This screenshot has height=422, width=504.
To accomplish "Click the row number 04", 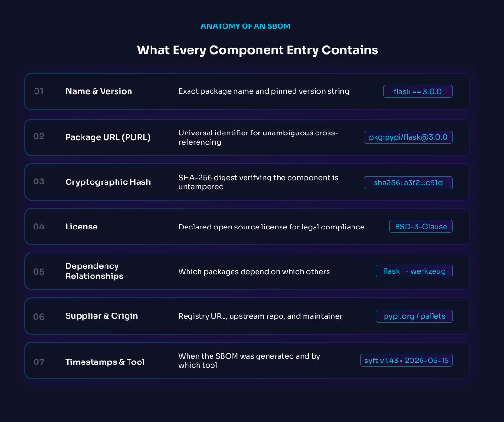I will pyautogui.click(x=38, y=227).
